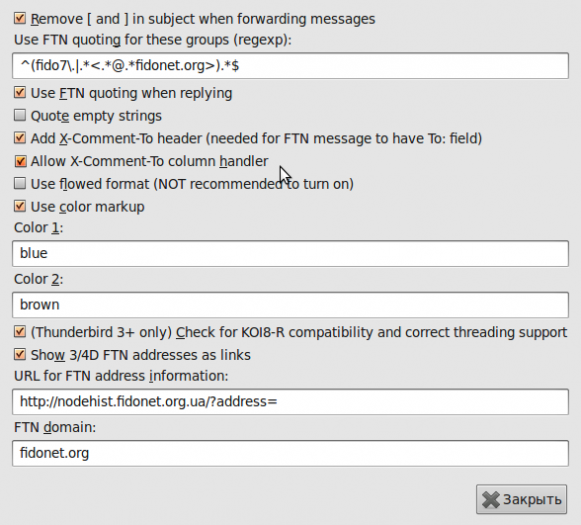
Task: Enable Quote empty strings option
Action: (x=20, y=115)
